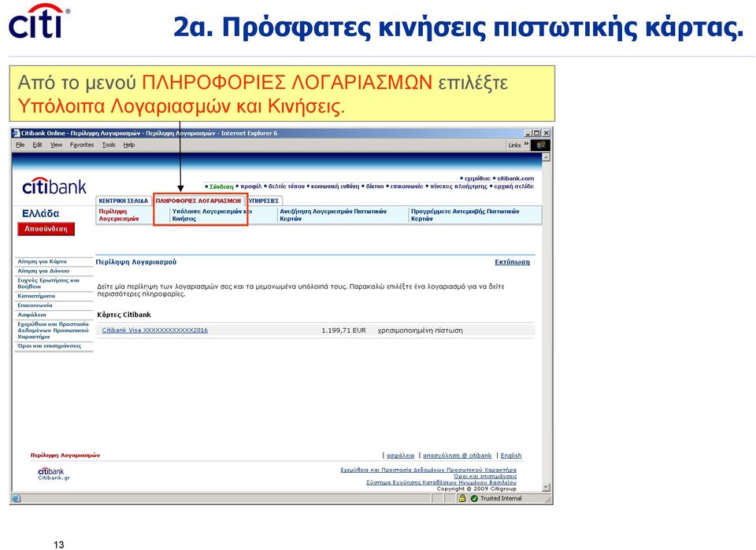Open the Citibank Visa XXXXXXXXXXXX2016 account

[155, 330]
